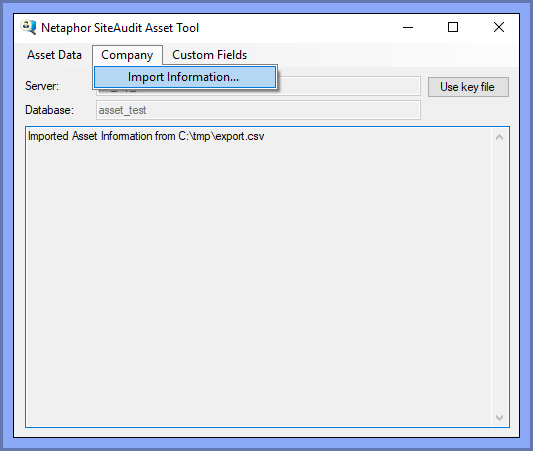The height and width of the screenshot is (451, 533).
Task: Open the Custom Fields menu
Action: tap(209, 55)
